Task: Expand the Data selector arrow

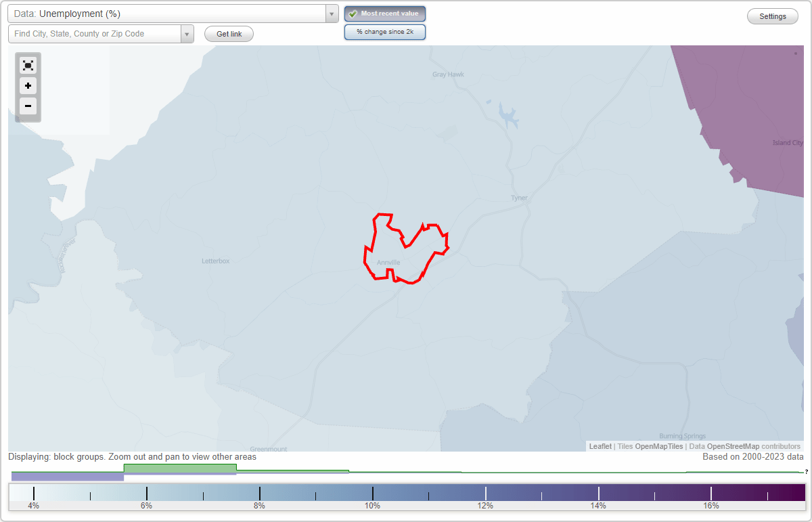Action: pos(332,14)
